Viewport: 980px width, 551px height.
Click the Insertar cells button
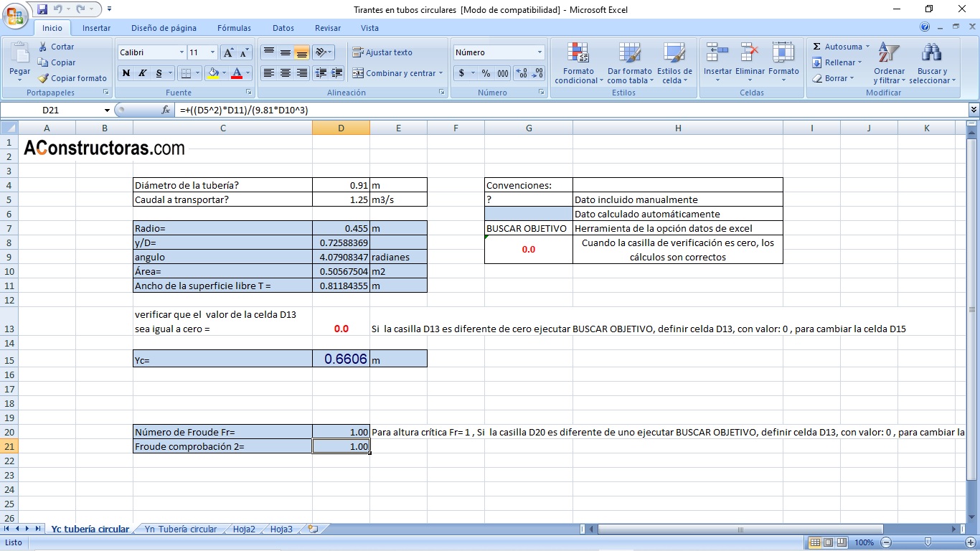(717, 63)
